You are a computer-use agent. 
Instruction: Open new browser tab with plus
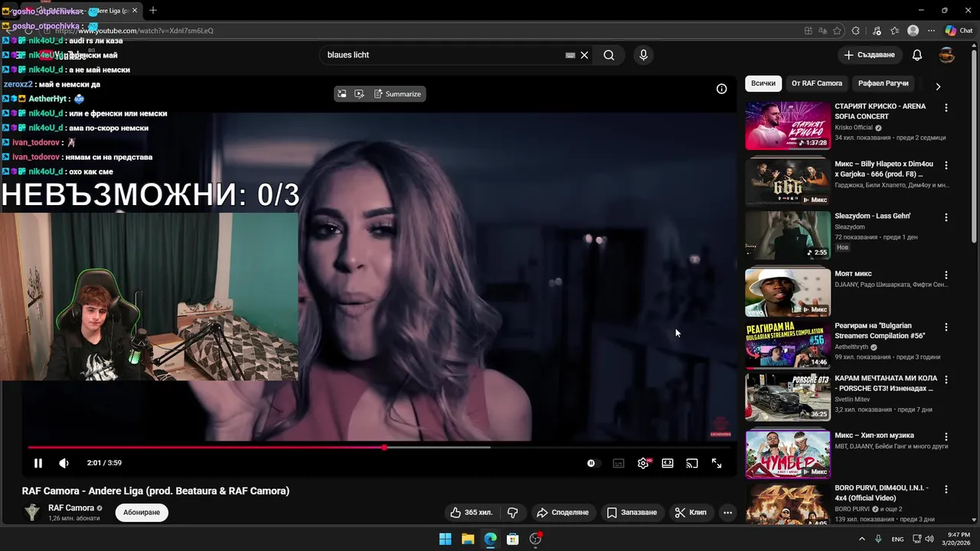click(153, 11)
